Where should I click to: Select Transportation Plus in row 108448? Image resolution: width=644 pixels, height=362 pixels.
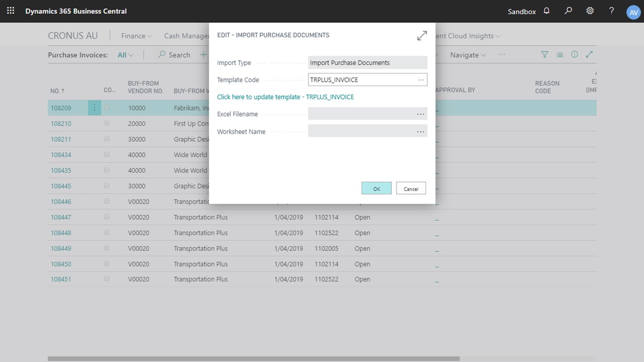[201, 233]
